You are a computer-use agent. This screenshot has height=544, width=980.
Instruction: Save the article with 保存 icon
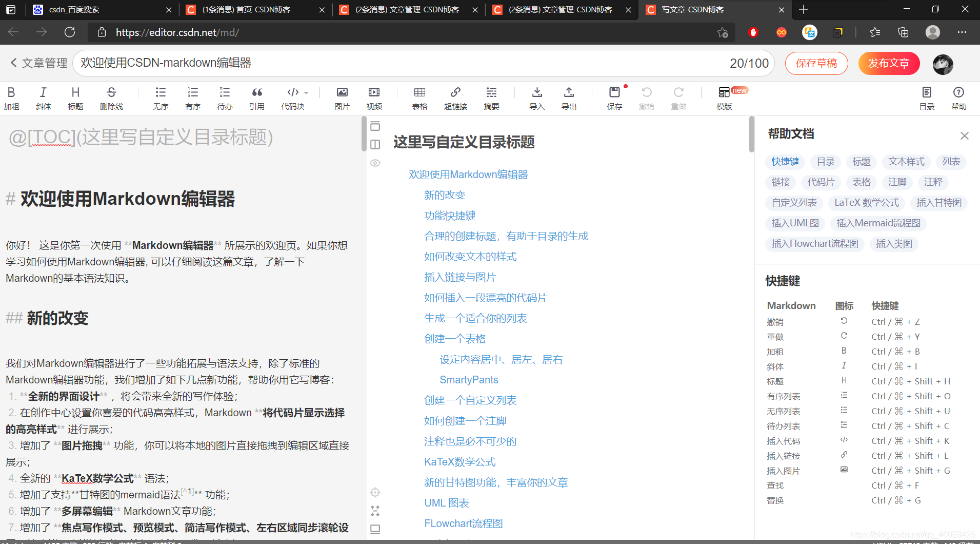(x=614, y=98)
